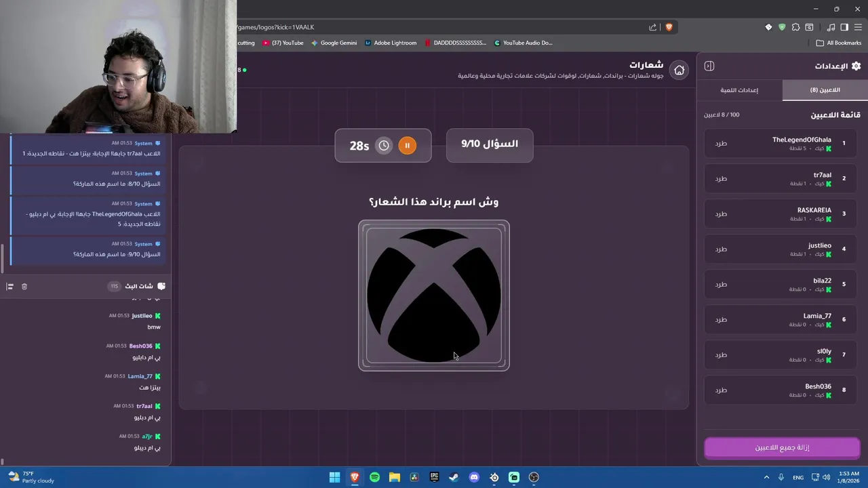This screenshot has width=868, height=488.
Task: Open the Windows Start menu
Action: 334,477
